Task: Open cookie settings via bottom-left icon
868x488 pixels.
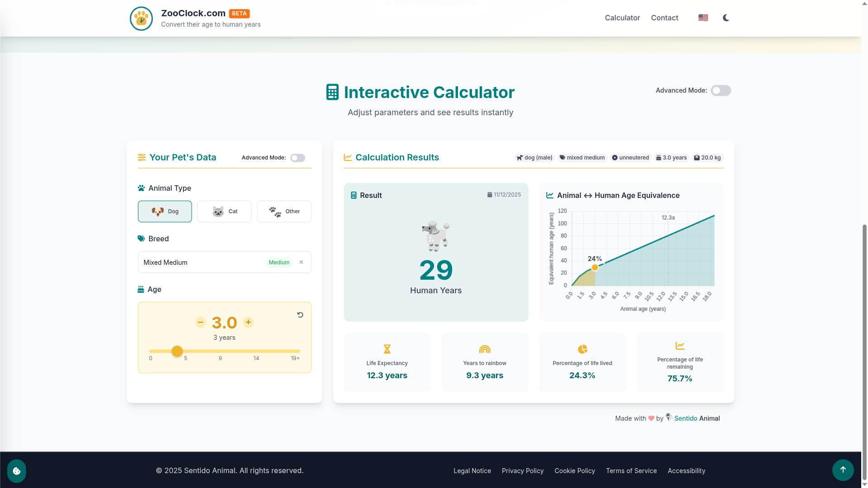Action: point(16,471)
